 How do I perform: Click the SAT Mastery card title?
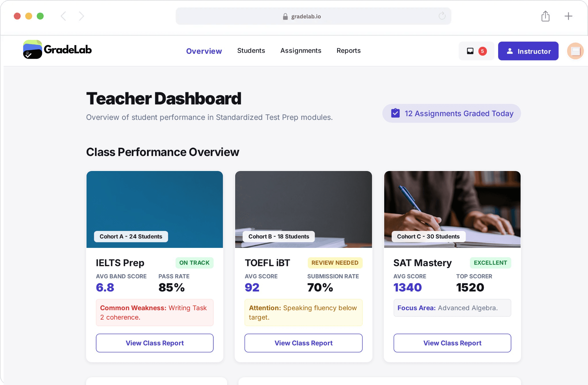coord(423,263)
